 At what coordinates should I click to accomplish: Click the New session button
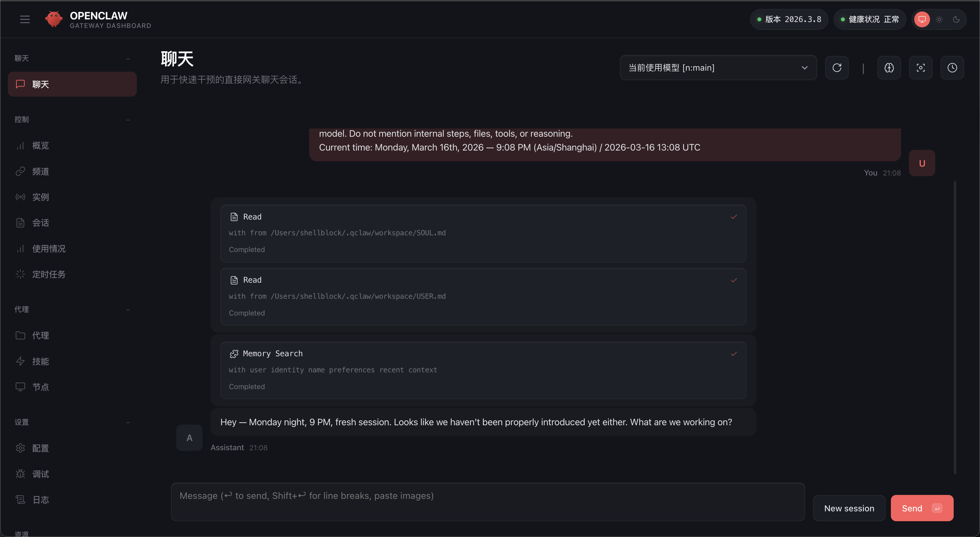pos(849,508)
